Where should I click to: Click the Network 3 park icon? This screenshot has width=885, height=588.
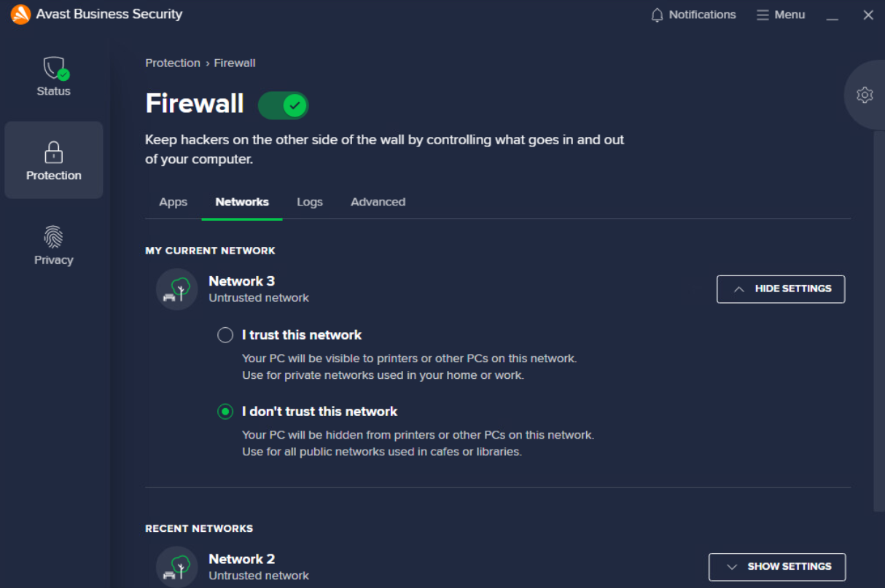[x=177, y=289]
